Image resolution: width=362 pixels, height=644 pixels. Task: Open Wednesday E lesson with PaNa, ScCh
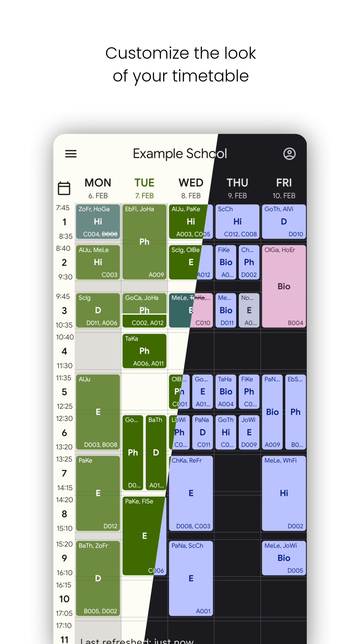point(191,578)
